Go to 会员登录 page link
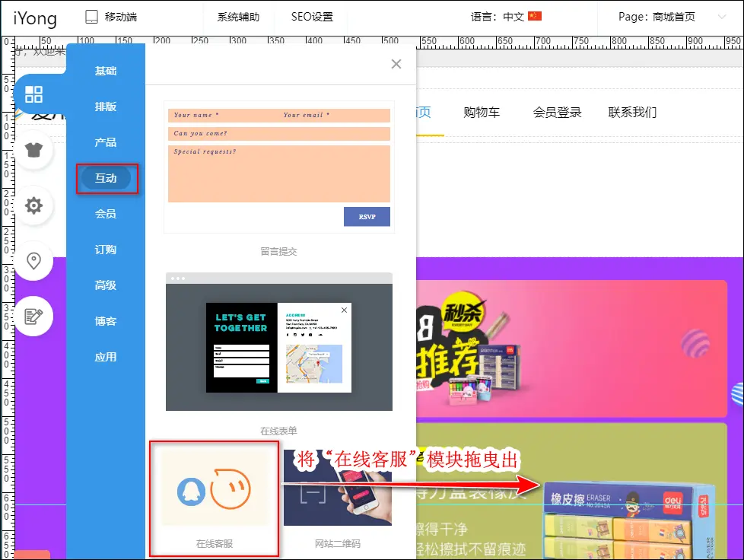This screenshot has height=560, width=744. [557, 113]
